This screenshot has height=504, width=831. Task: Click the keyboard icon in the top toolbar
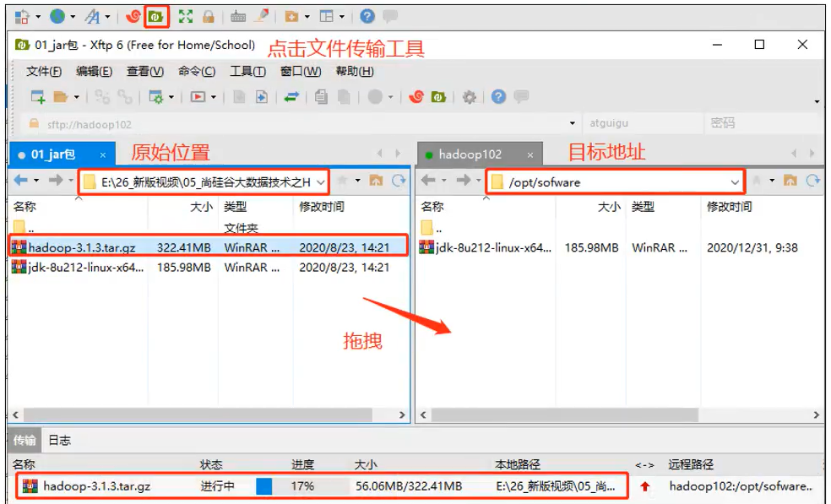pos(238,17)
